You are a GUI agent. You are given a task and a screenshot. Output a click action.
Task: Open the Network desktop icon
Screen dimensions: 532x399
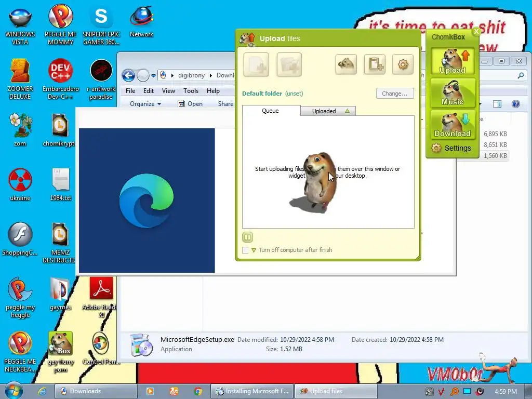click(x=141, y=22)
